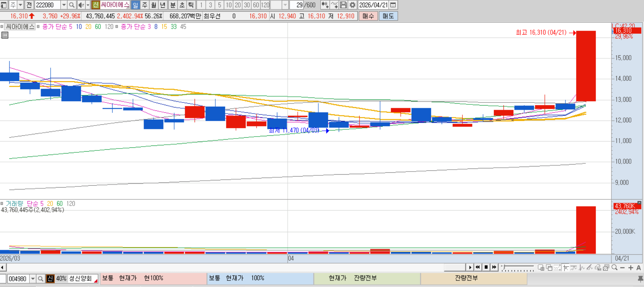The width and height of the screenshot is (644, 287).
Task: Stop the chart replay
Action: click(486, 267)
